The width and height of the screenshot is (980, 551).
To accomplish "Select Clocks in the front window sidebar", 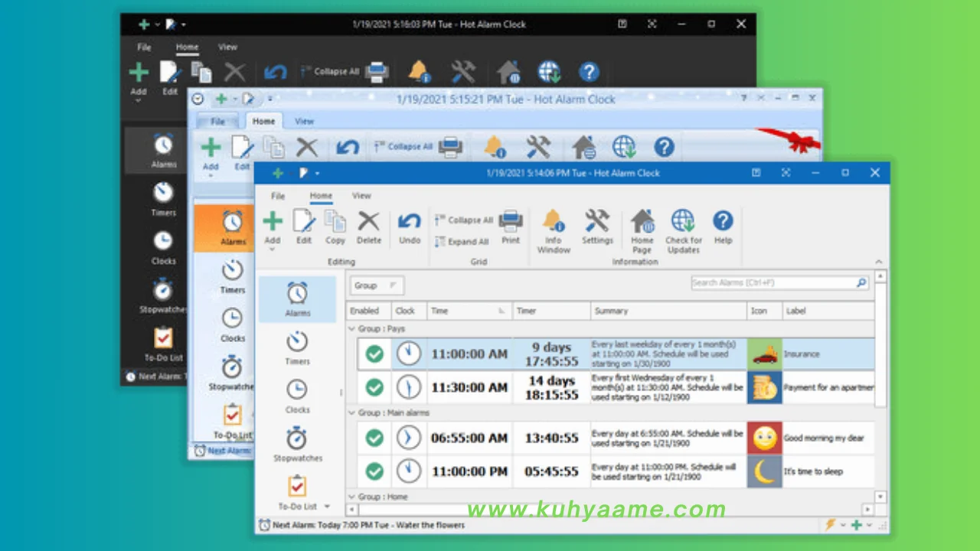I will coord(297,396).
